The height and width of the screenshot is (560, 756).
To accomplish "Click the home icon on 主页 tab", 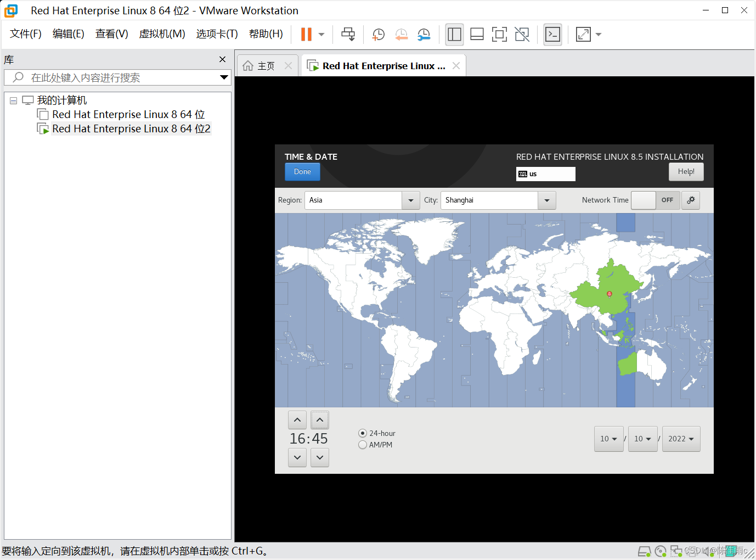I will 248,66.
